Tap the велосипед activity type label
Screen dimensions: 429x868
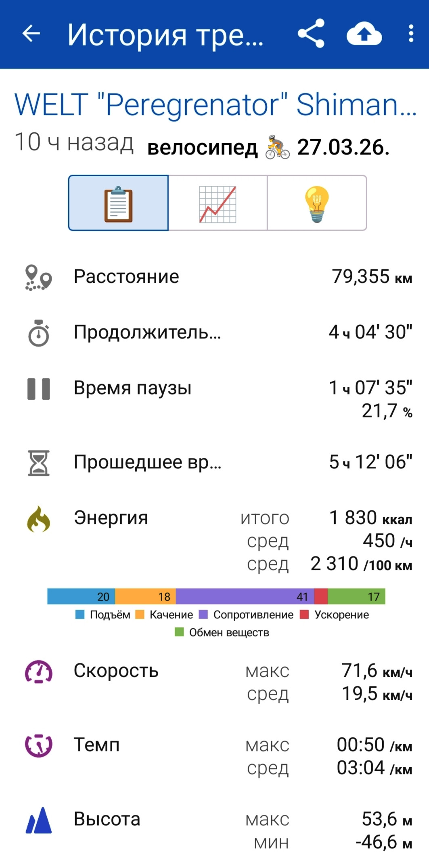coord(202,148)
